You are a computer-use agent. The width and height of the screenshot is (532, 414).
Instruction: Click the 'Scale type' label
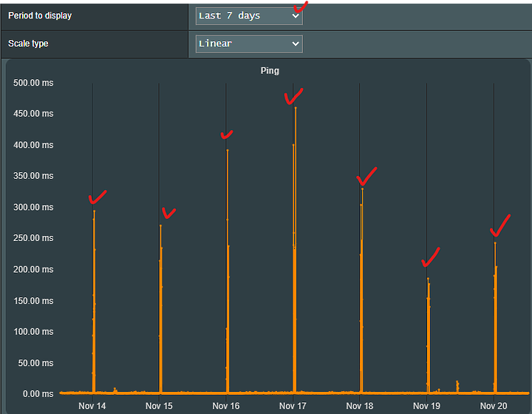pos(28,44)
